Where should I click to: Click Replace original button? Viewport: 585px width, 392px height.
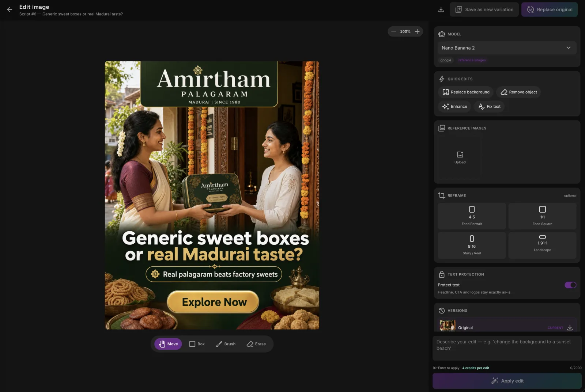pyautogui.click(x=550, y=9)
